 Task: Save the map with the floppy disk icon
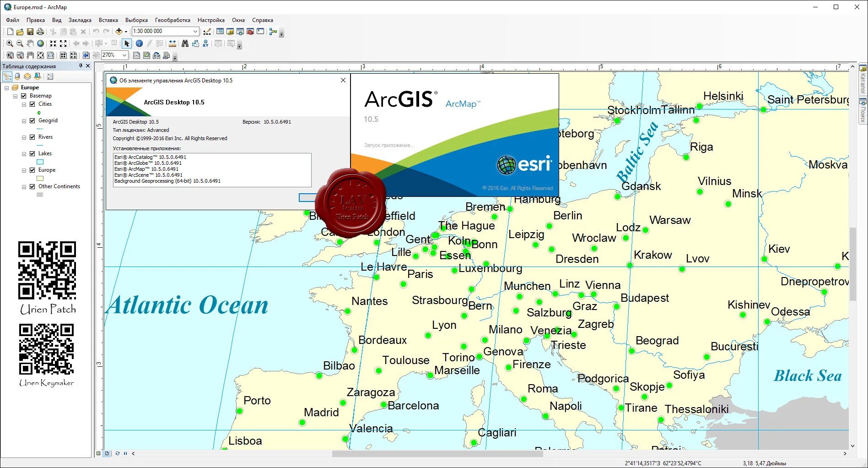(30, 32)
